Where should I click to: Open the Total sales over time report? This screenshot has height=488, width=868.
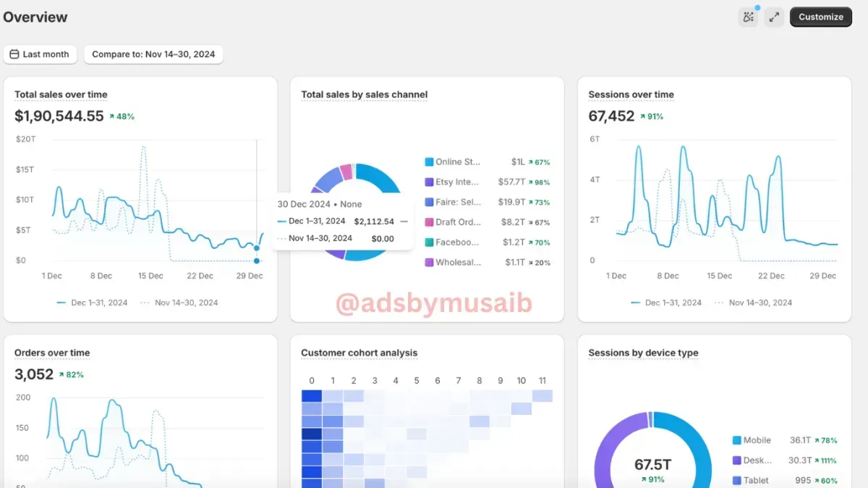click(61, 95)
